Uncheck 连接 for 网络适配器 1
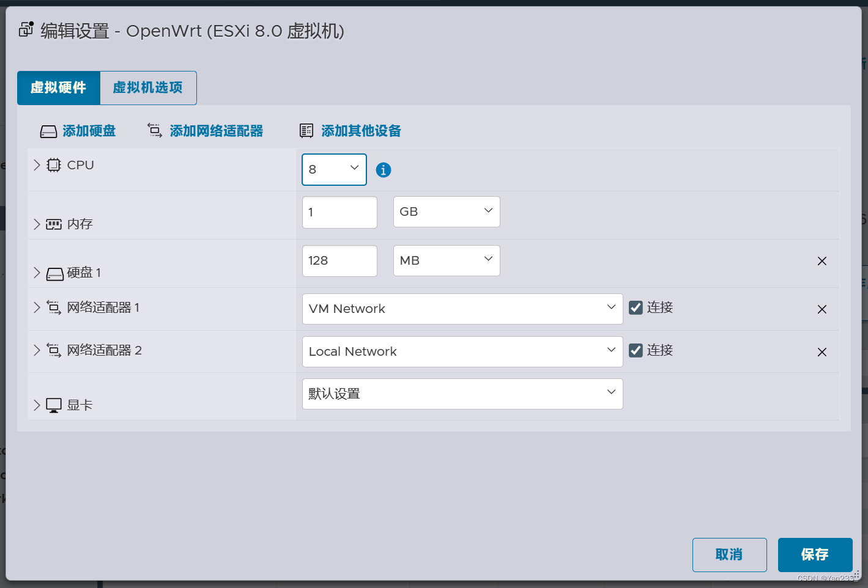This screenshot has height=588, width=868. coord(635,307)
